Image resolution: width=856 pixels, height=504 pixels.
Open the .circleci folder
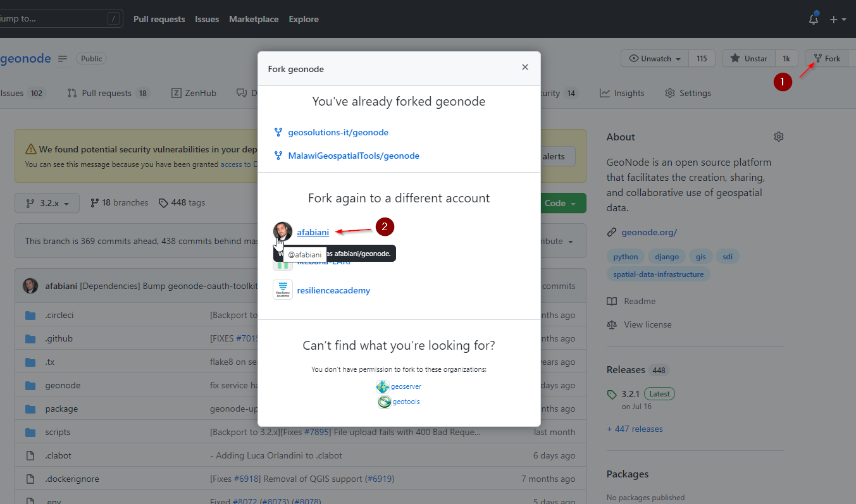point(59,315)
